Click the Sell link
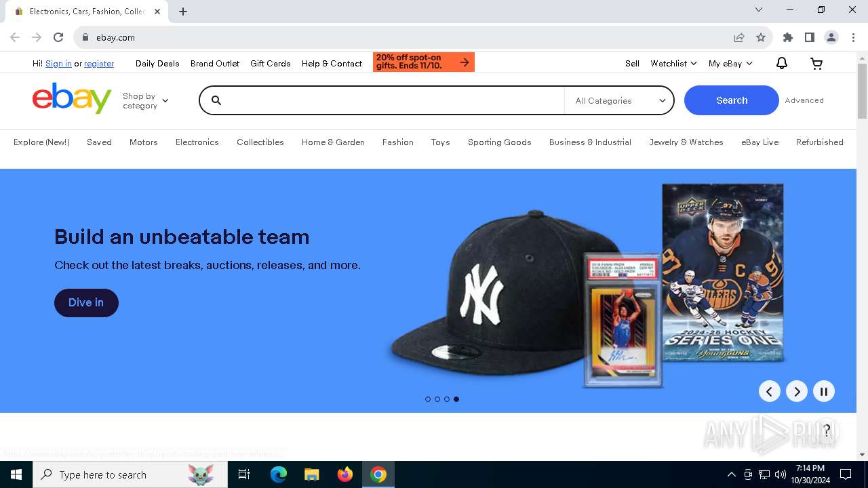868x488 pixels. coord(632,63)
